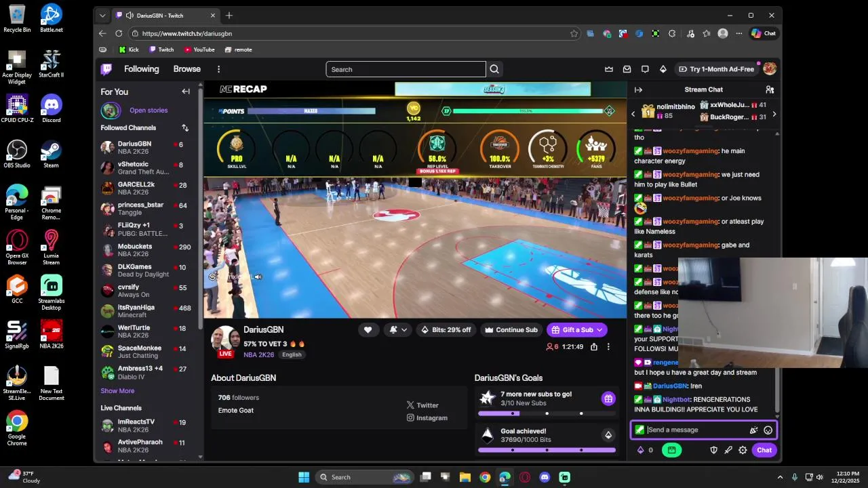Click chat identity sword badge

[x=639, y=430]
